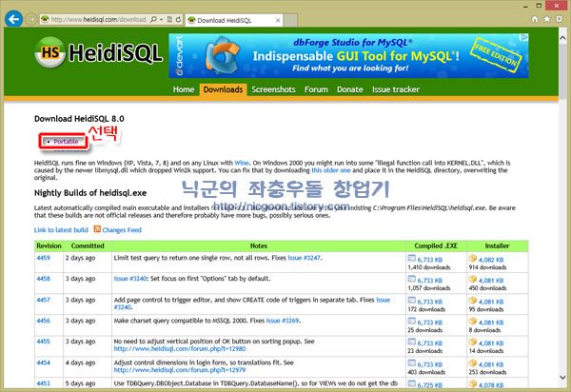571x392 pixels.
Task: Click the installer package icon for revision 4454
Action: coord(473,363)
